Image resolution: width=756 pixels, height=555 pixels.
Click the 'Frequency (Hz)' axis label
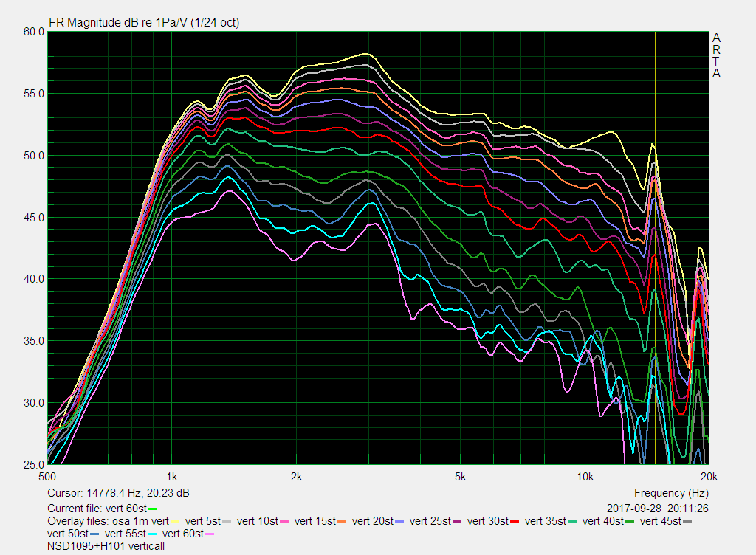coord(671,493)
